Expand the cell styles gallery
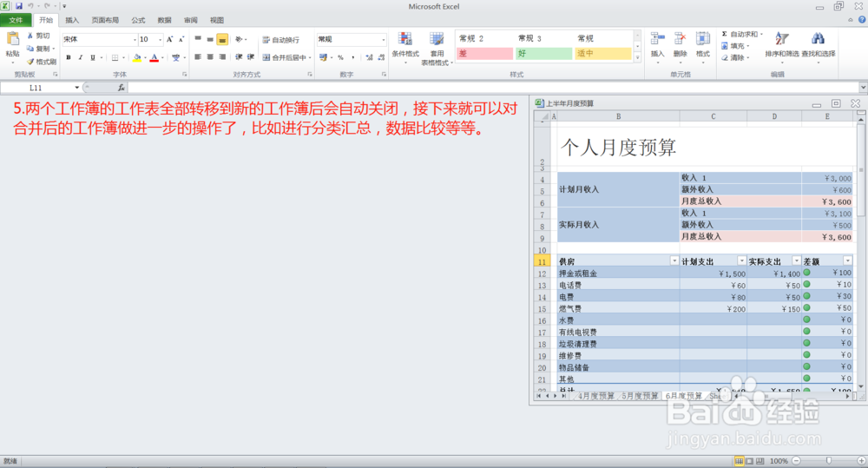 coord(637,57)
